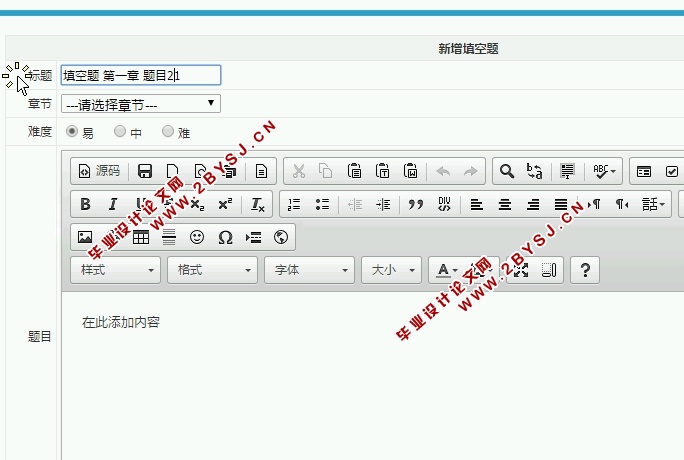
Task: Click the Decrease Indent icon
Action: pos(355,204)
